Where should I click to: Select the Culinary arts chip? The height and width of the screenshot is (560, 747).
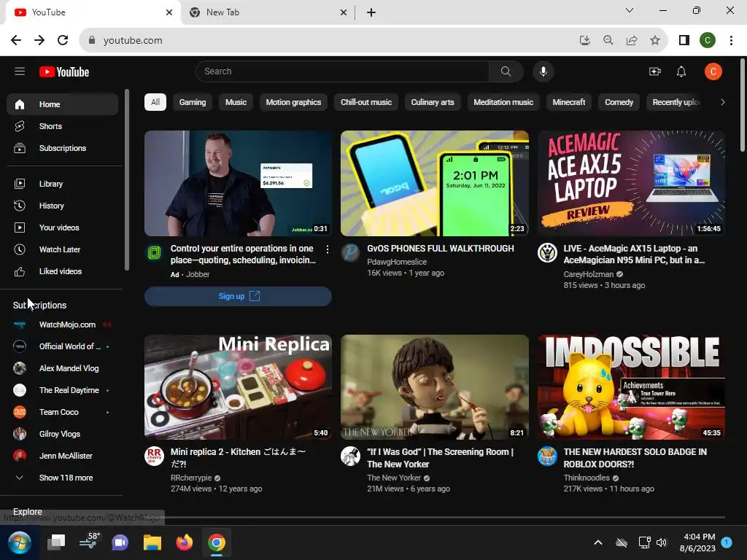pos(433,102)
